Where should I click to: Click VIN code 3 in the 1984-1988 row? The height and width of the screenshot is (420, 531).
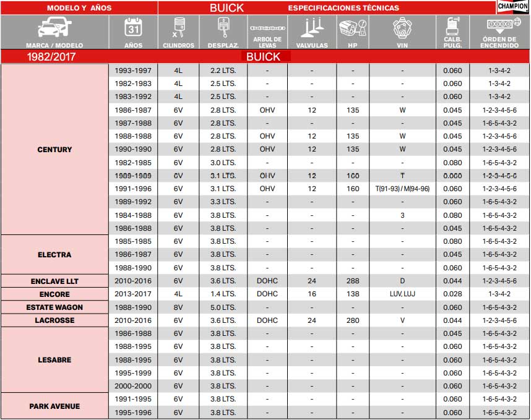(x=402, y=215)
